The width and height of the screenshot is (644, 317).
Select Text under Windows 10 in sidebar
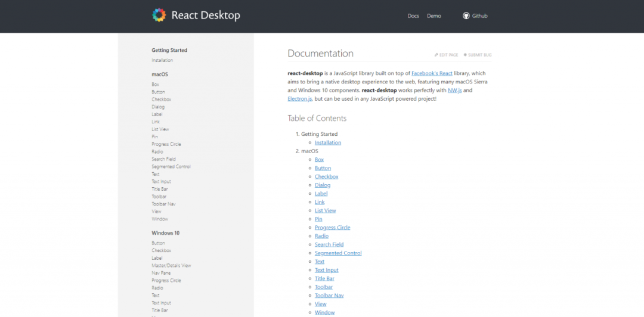pos(155,295)
